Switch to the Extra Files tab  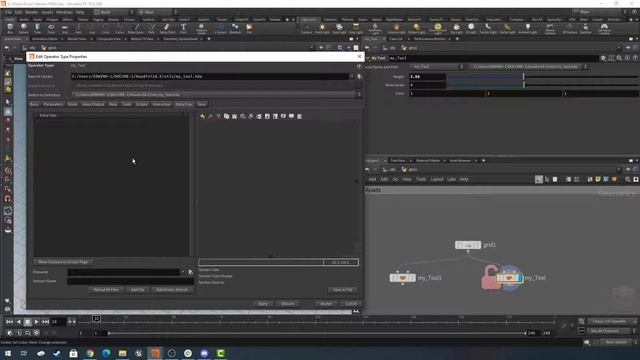pos(184,104)
